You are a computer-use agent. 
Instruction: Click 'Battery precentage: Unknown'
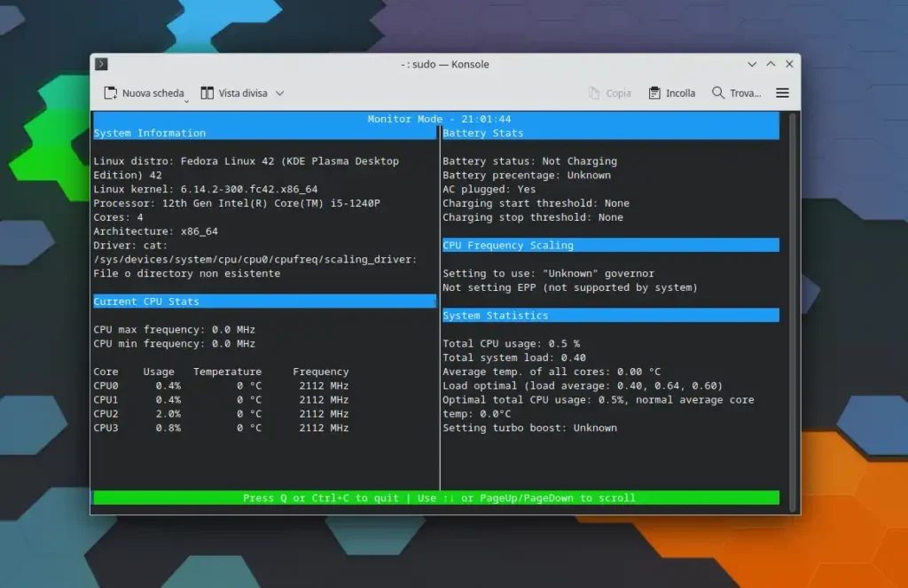pyautogui.click(x=527, y=175)
